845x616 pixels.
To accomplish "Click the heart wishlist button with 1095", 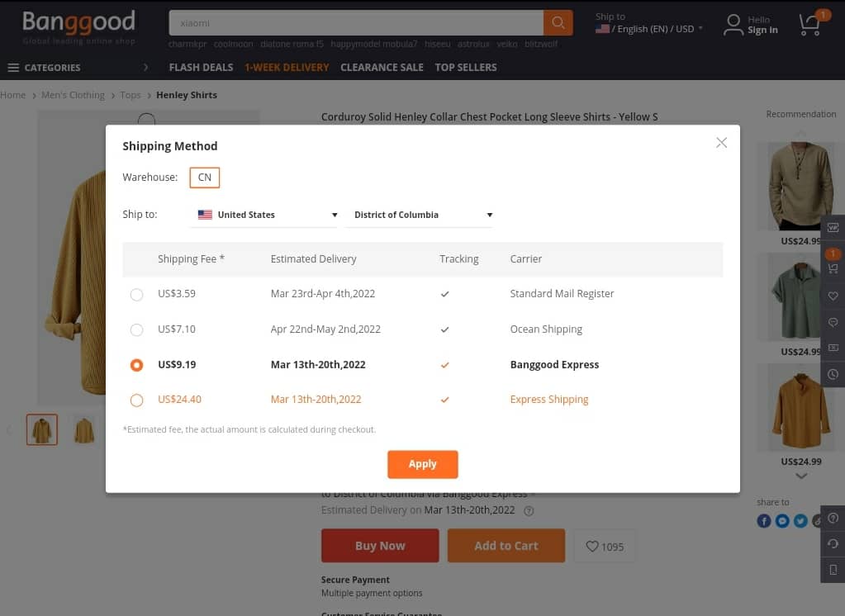I will (x=604, y=547).
